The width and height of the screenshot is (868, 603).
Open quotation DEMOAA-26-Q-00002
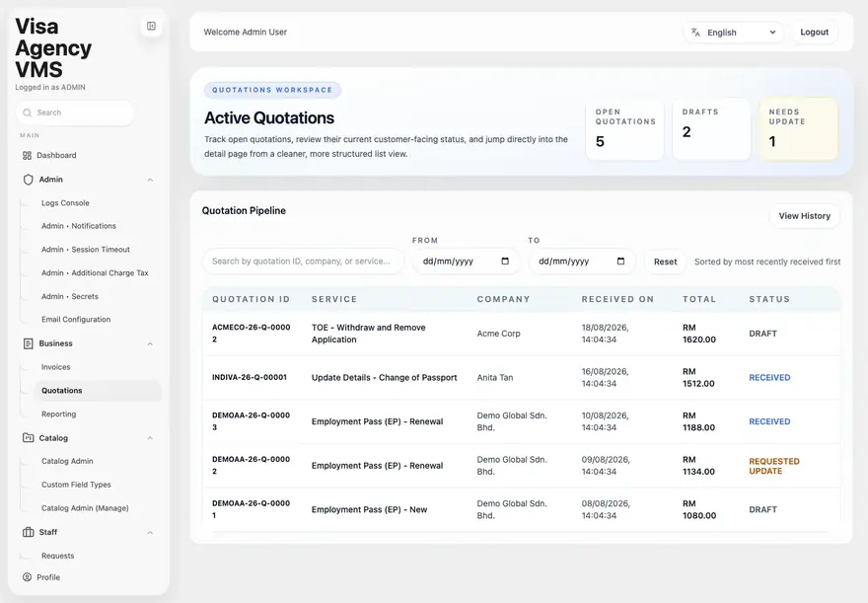click(251, 465)
